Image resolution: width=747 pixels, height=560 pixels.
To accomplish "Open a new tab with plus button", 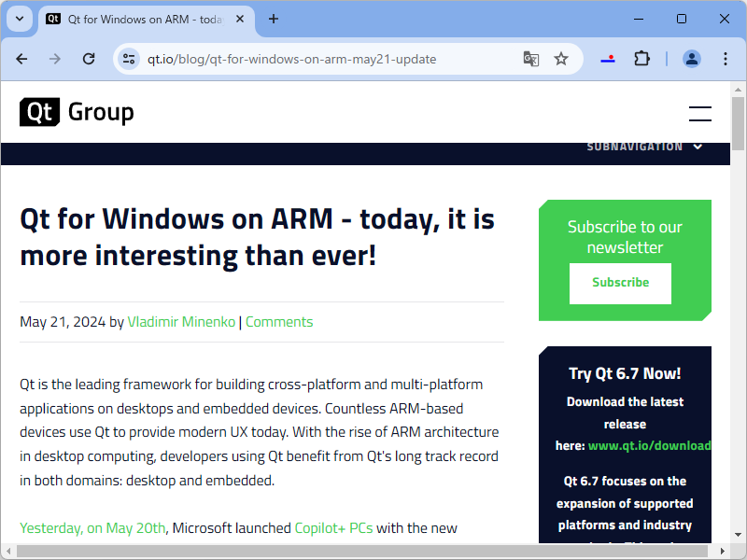I will [x=274, y=19].
